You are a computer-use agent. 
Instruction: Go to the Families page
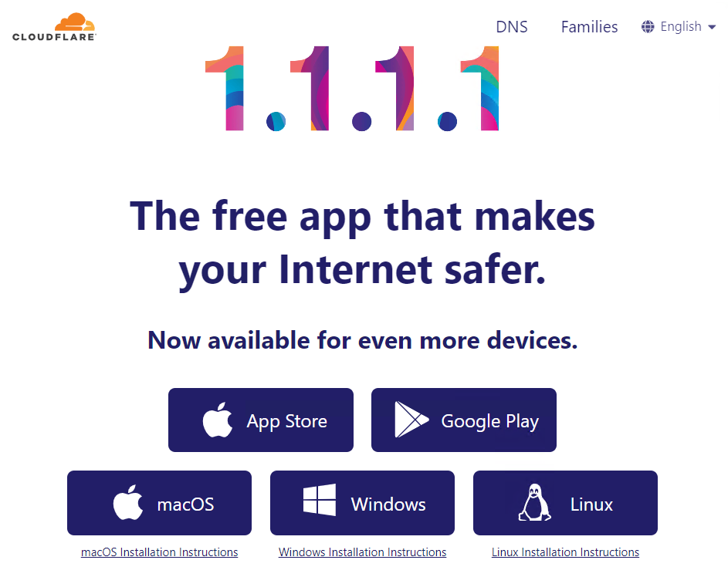point(589,27)
